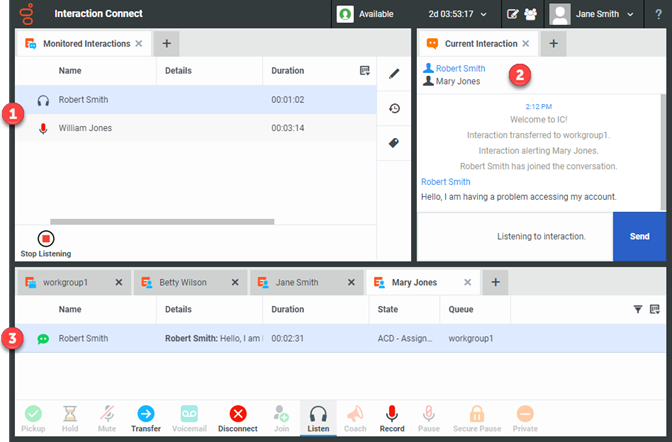Open the interaction history clock icon
672x442 pixels.
point(394,108)
